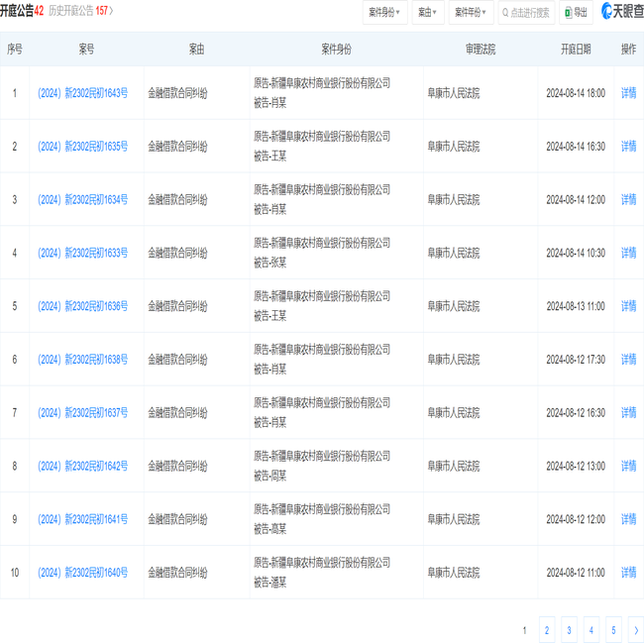The image size is (644, 644).
Task: Open case (2024)新2302民初1642号
Action: point(82,466)
